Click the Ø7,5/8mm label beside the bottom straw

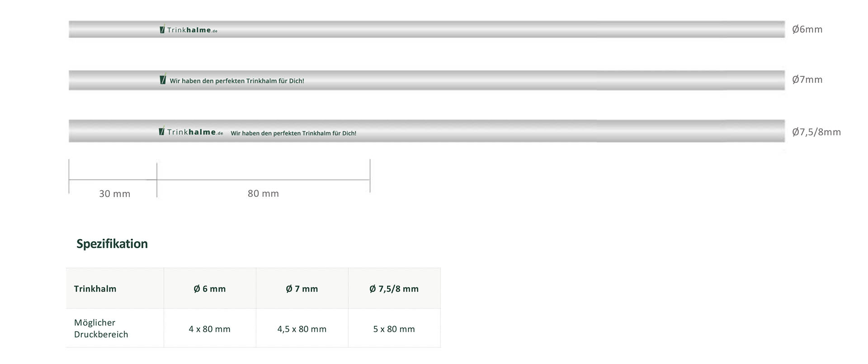coord(816,132)
